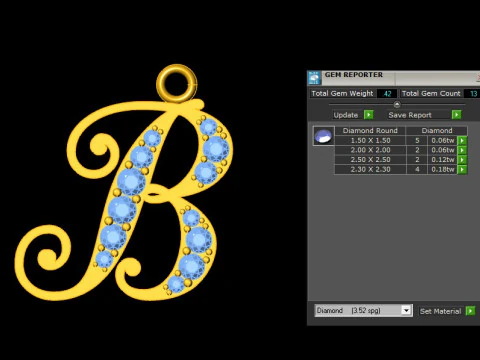Select the gold jump ring on the pendant
The image size is (480, 360).
pos(177,83)
